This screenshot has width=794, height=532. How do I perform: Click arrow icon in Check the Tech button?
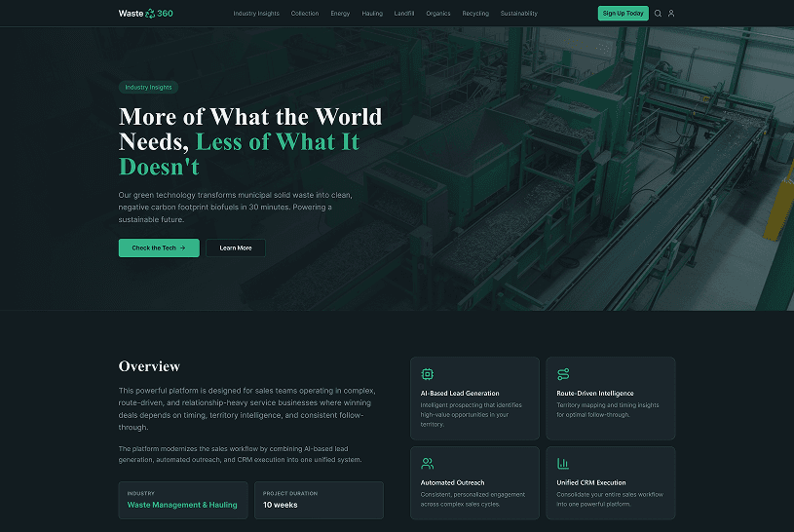tap(182, 248)
